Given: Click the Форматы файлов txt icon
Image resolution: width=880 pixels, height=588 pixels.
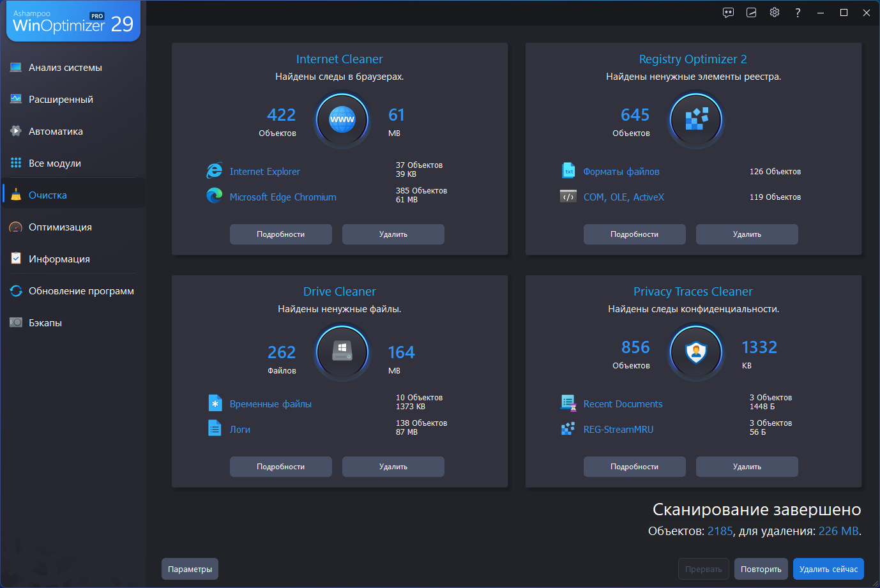Looking at the screenshot, I should click(x=568, y=170).
